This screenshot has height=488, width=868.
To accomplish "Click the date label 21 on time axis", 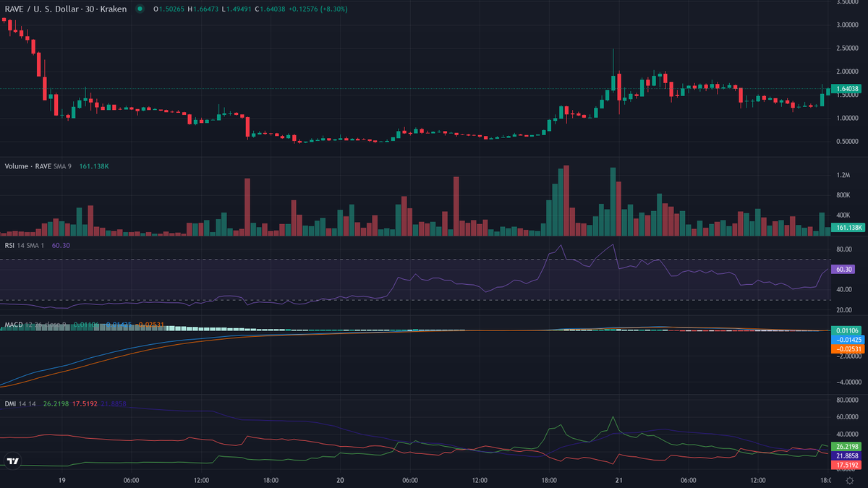I will [x=618, y=480].
